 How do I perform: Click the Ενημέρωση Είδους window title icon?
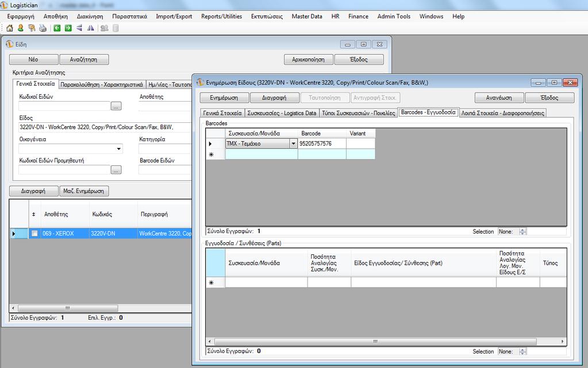200,83
